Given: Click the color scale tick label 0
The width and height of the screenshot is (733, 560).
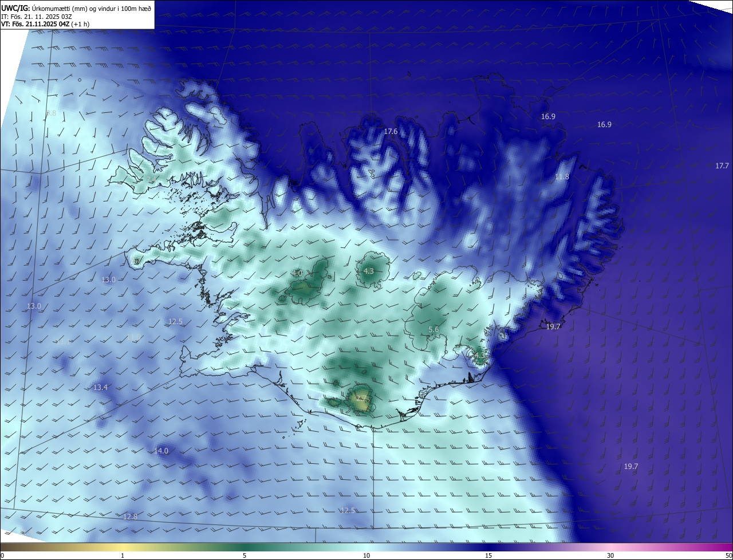Looking at the screenshot, I should [x=2, y=555].
